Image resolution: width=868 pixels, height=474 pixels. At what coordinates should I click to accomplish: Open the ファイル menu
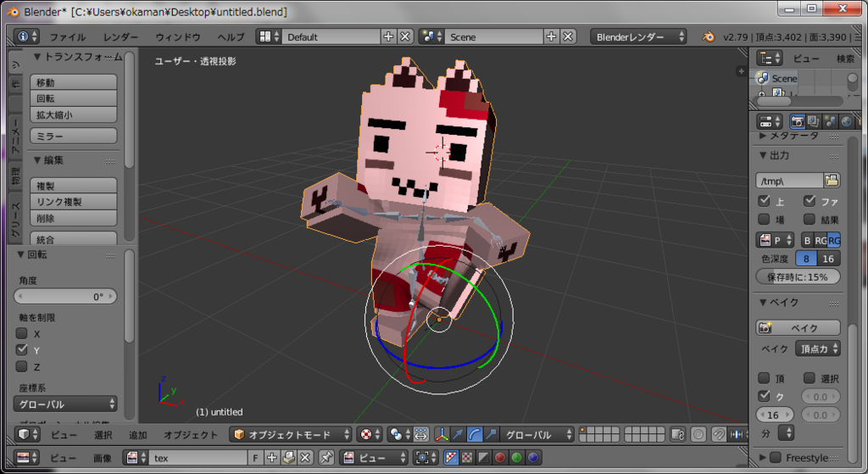[x=68, y=37]
